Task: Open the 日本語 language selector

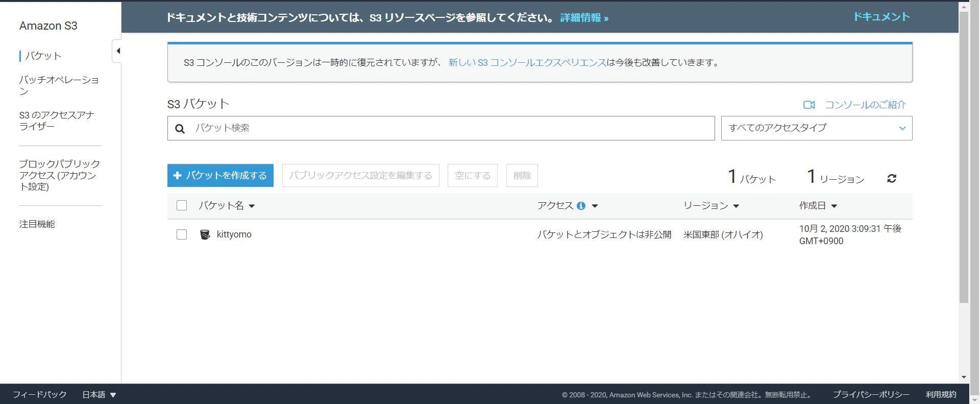Action: click(x=100, y=394)
